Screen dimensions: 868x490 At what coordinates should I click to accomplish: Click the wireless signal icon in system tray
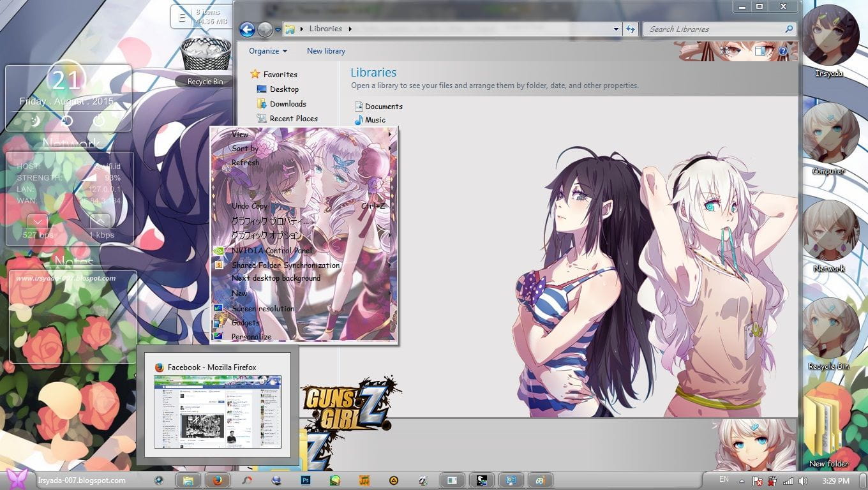(788, 480)
